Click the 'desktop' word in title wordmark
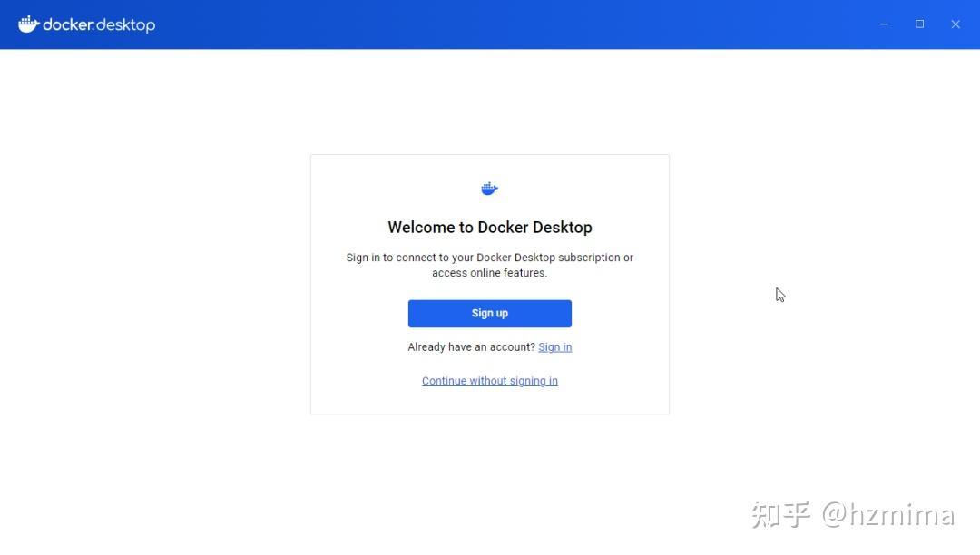Screen dimensions: 980x555 pyautogui.click(x=126, y=25)
